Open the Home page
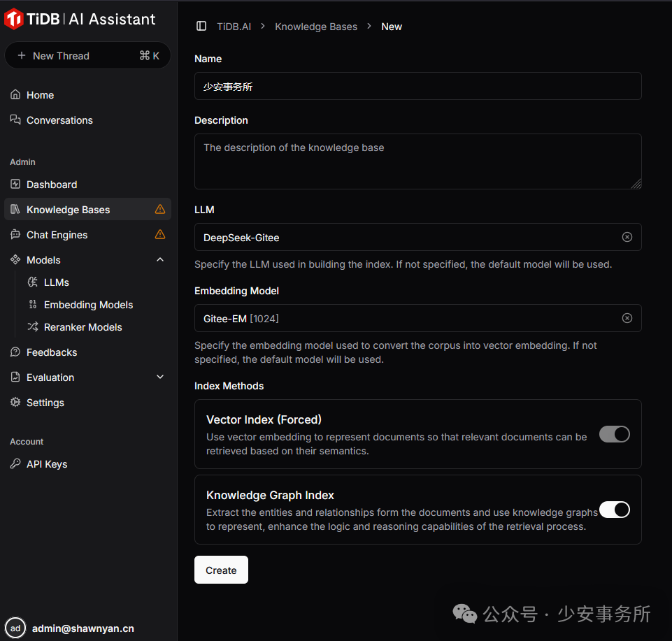672x641 pixels. [87, 94]
